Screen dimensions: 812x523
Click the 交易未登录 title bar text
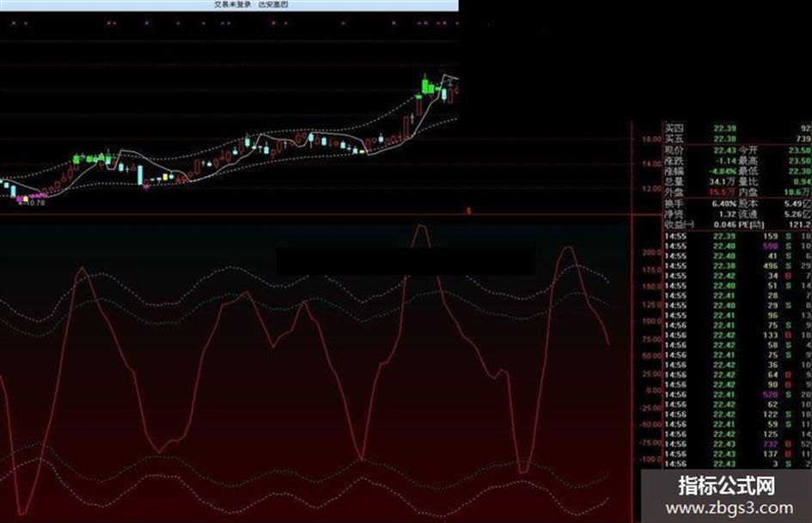pos(233,4)
